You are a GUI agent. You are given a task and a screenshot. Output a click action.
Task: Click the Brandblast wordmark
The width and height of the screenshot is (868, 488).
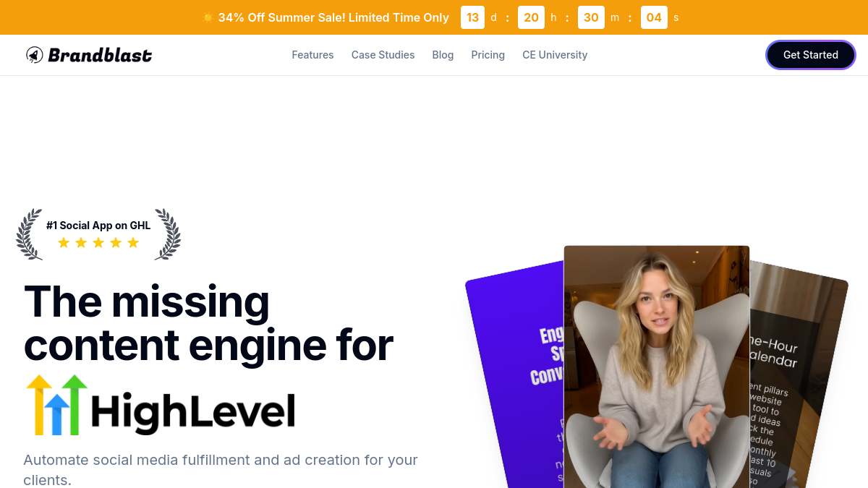[100, 55]
